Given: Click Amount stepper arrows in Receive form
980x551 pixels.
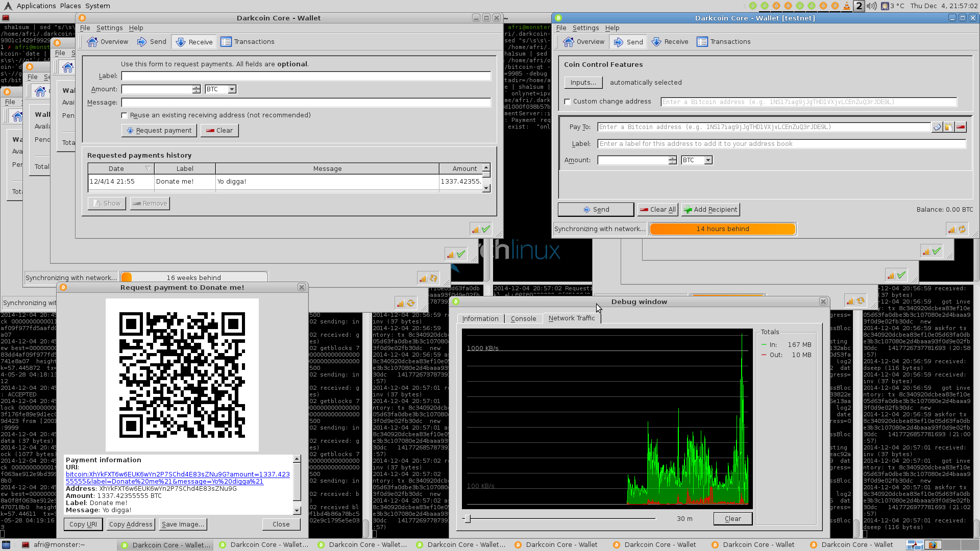Looking at the screenshot, I should pos(197,89).
